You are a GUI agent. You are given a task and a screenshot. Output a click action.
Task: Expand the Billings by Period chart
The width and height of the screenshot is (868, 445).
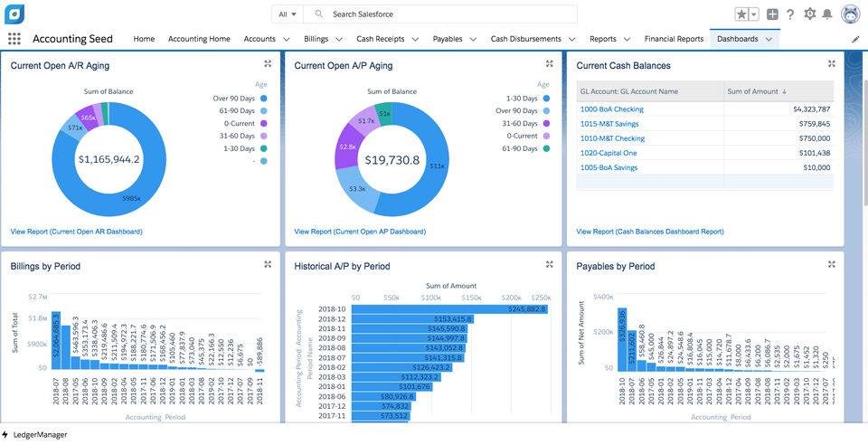(x=268, y=265)
